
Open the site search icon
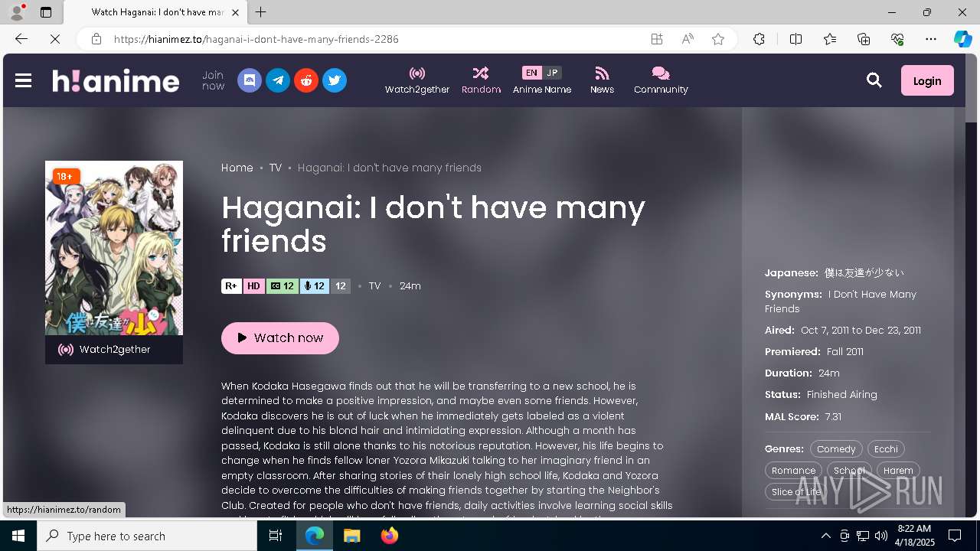point(874,80)
